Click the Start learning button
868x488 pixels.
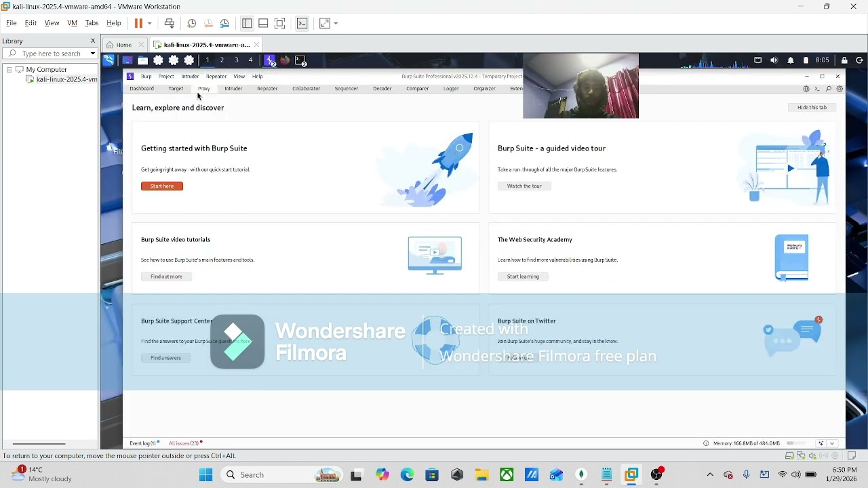523,277
